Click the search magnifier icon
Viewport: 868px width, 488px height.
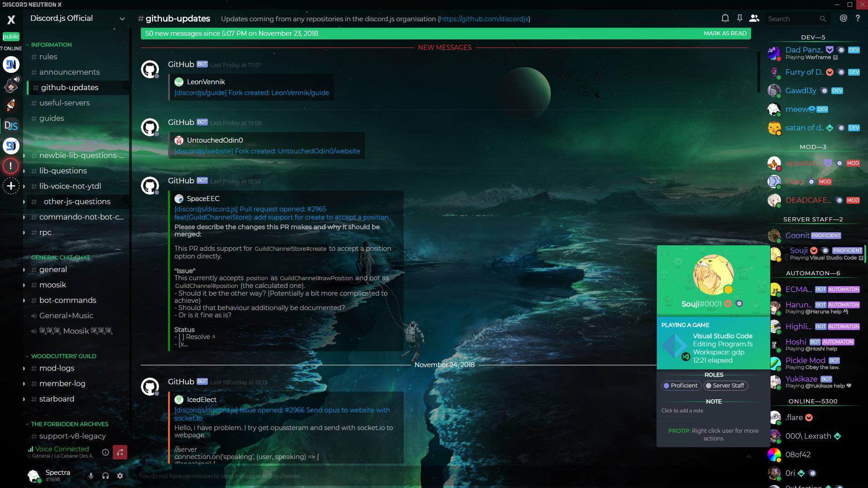tap(823, 19)
